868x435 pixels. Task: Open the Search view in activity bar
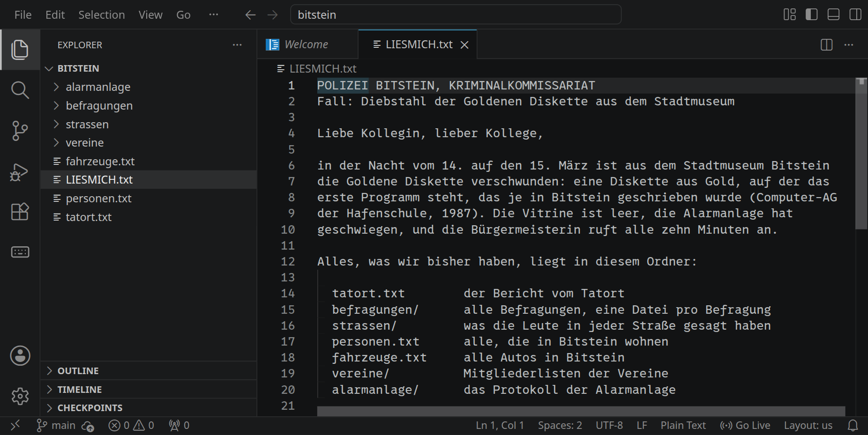(20, 90)
